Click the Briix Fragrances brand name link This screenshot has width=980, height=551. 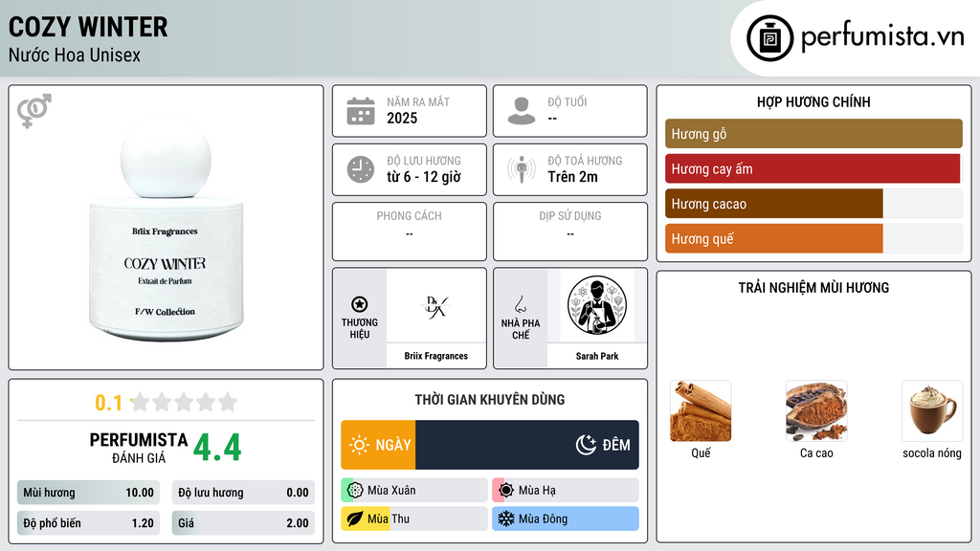435,356
